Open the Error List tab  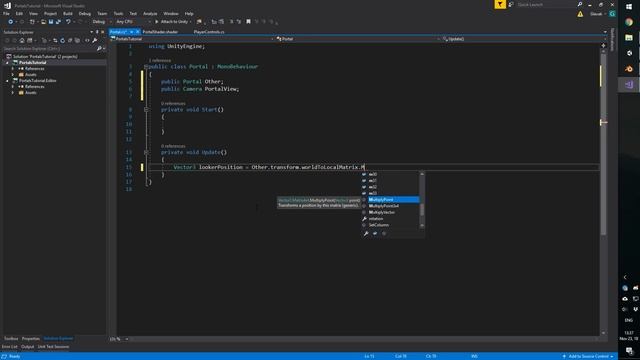tap(9, 347)
